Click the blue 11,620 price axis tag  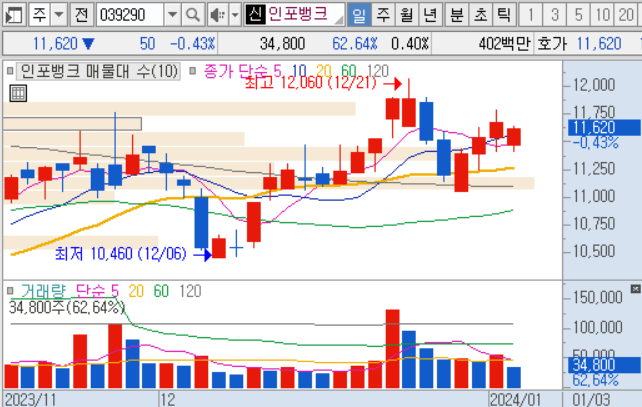click(x=604, y=127)
